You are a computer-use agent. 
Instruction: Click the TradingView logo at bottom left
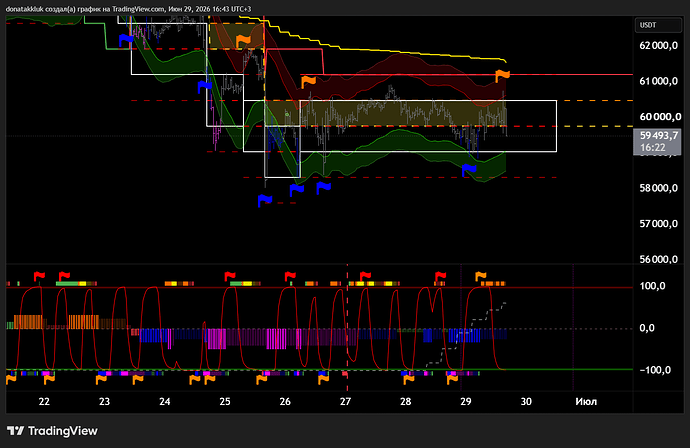(x=52, y=431)
